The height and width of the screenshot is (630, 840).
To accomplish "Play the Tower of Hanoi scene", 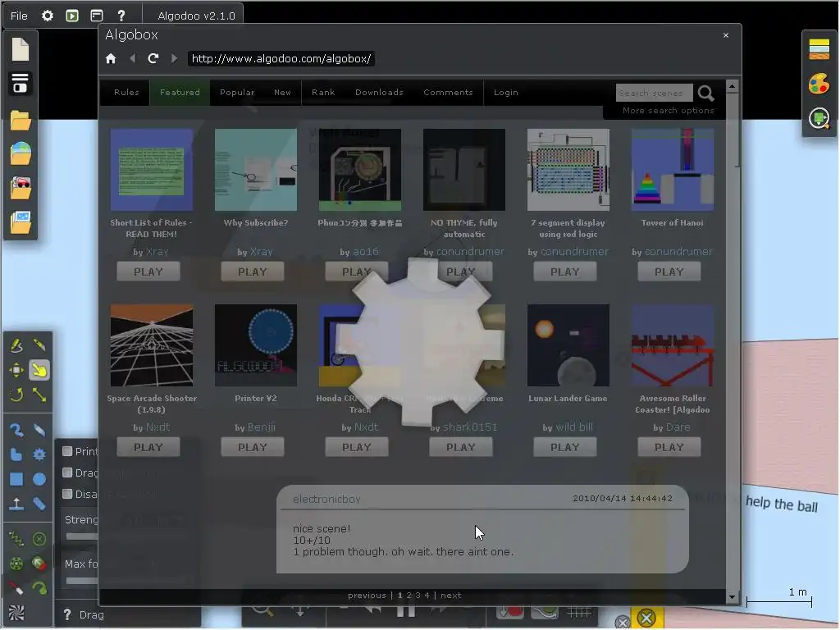I will (669, 272).
